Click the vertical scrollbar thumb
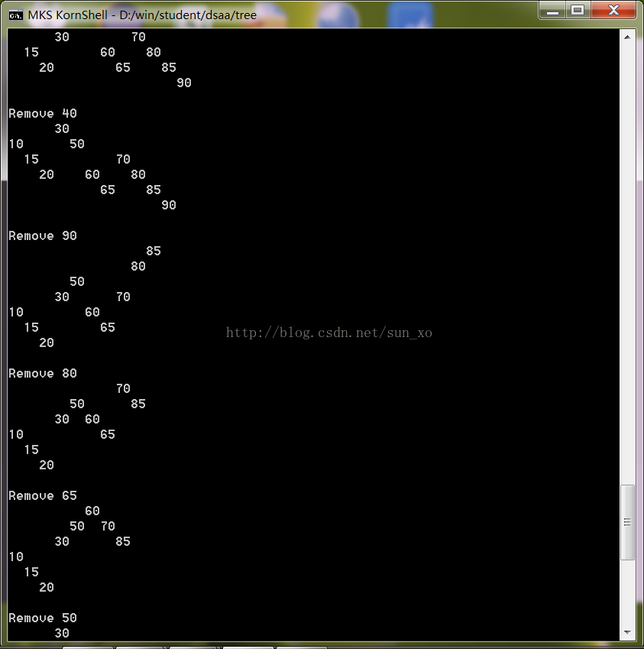Viewport: 644px width, 649px height. click(627, 522)
